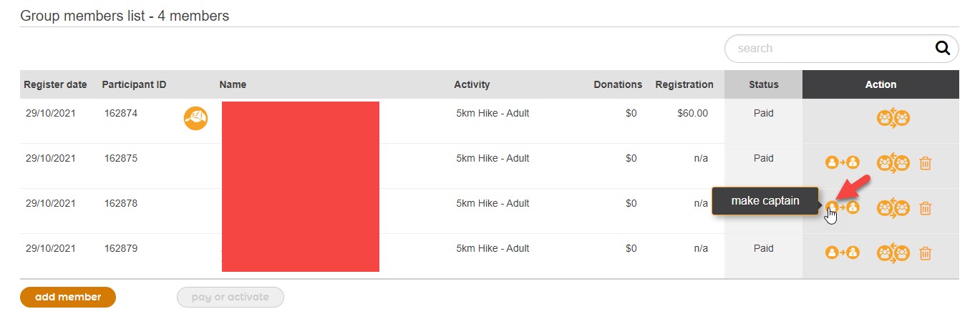Click the search magnifier icon
The width and height of the screenshot is (980, 319).
pos(943,48)
